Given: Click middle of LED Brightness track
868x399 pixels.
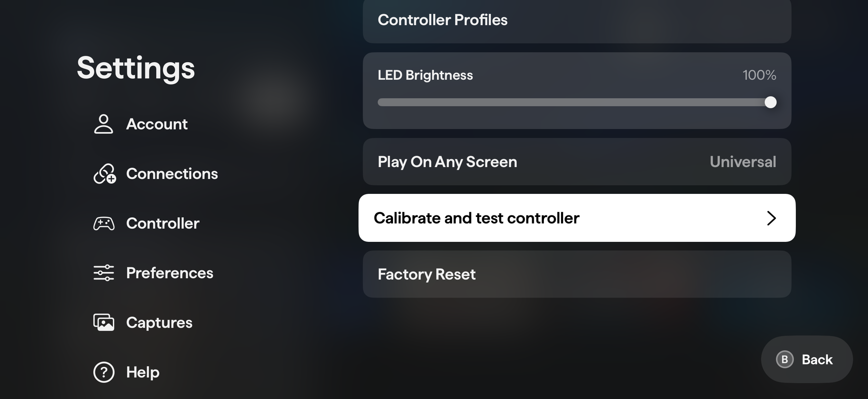Looking at the screenshot, I should pos(574,102).
